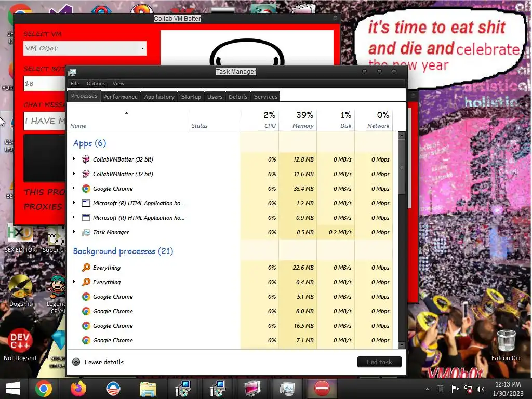The height and width of the screenshot is (399, 532).
Task: Sort by the Disk column header
Action: (x=336, y=120)
